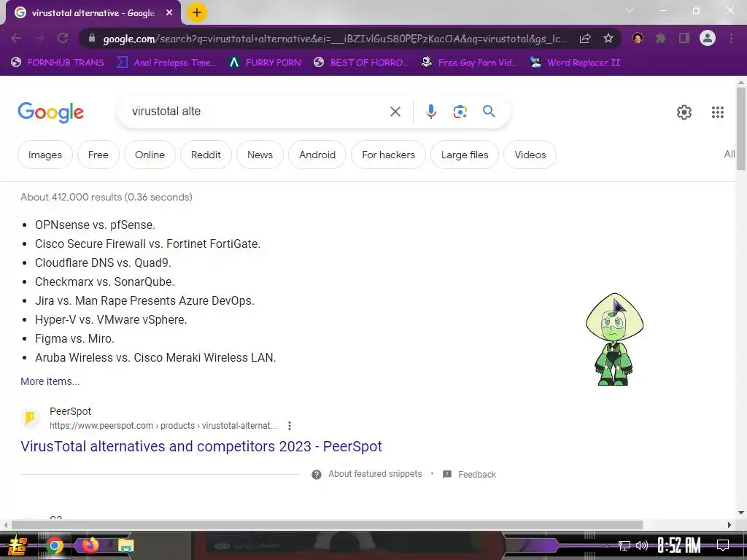Image resolution: width=747 pixels, height=560 pixels.
Task: Share this page using the share icon
Action: pyautogui.click(x=585, y=39)
